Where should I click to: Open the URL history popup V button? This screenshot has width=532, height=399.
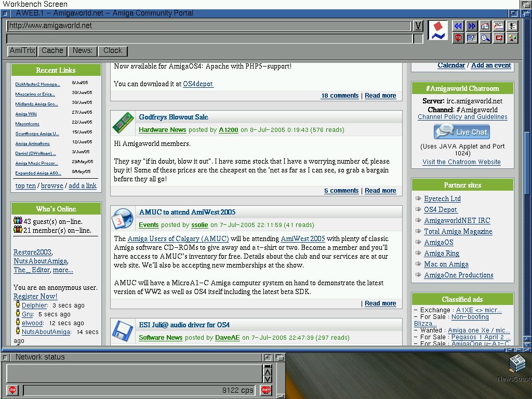tap(418, 26)
